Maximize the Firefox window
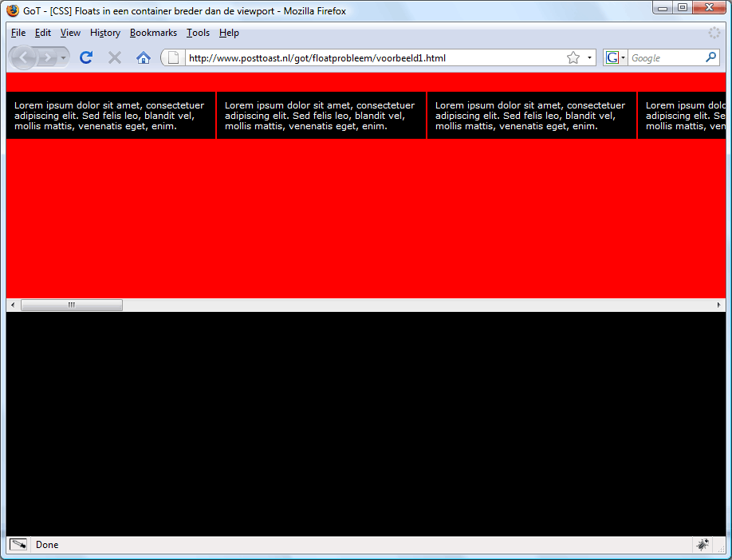The height and width of the screenshot is (560, 732). coord(683,7)
